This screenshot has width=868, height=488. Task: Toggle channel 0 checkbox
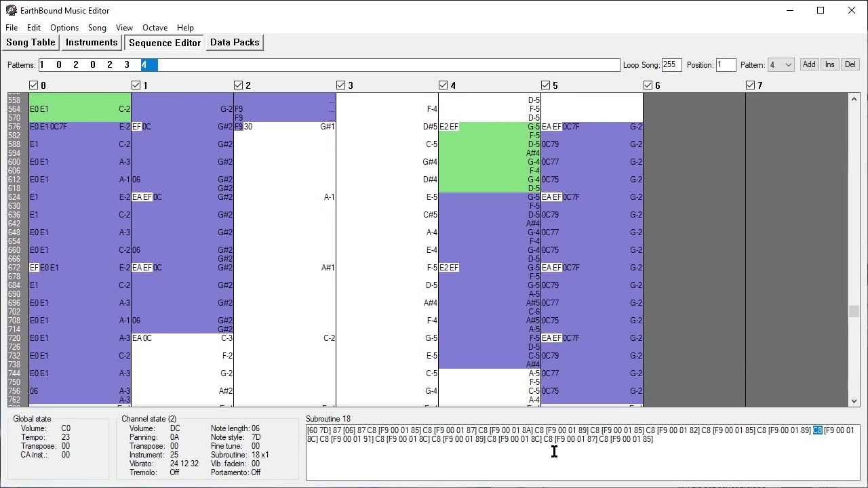(33, 85)
